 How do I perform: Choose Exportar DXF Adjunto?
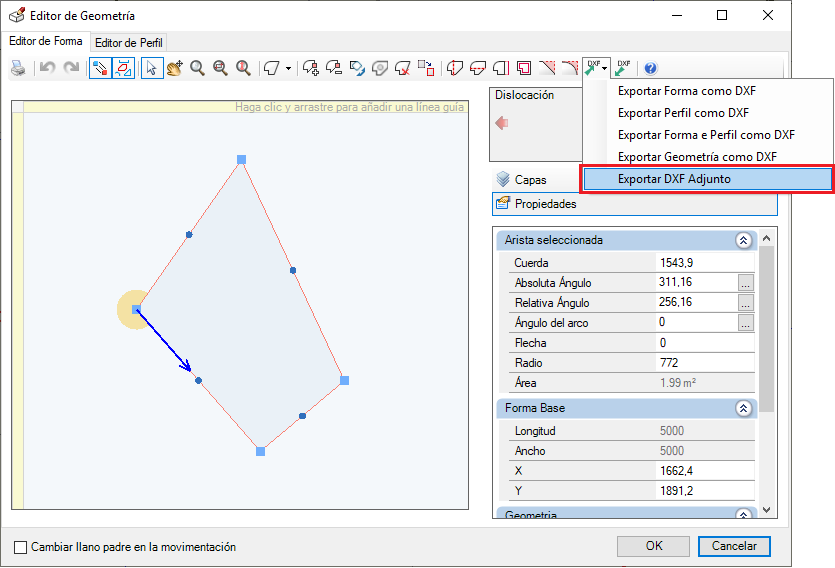[708, 179]
